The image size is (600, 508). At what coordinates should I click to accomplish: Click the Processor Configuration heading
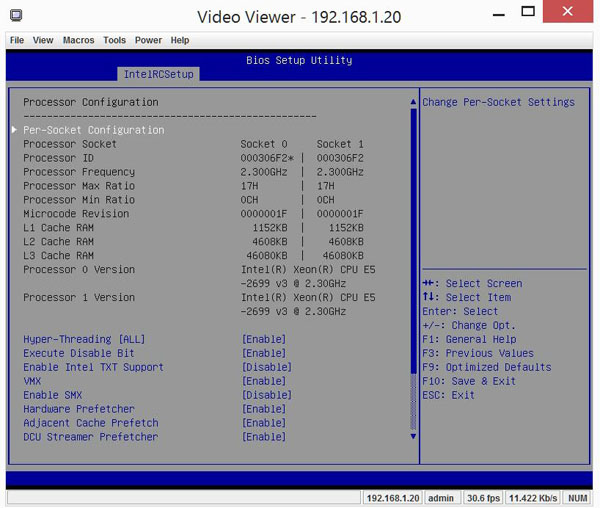(x=91, y=102)
